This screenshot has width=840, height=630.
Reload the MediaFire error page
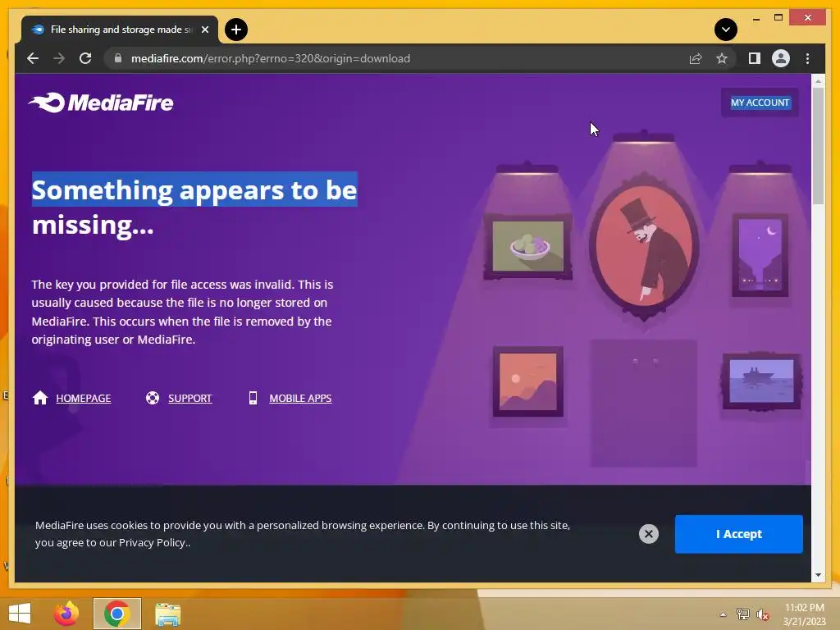(x=85, y=58)
